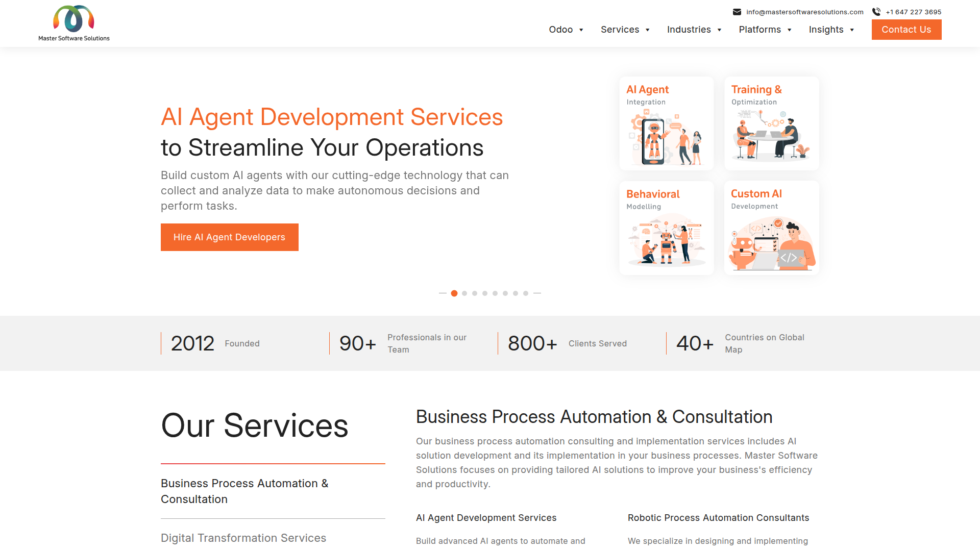Go to the sixth carousel slide dot
The image size is (980, 551).
pyautogui.click(x=505, y=293)
